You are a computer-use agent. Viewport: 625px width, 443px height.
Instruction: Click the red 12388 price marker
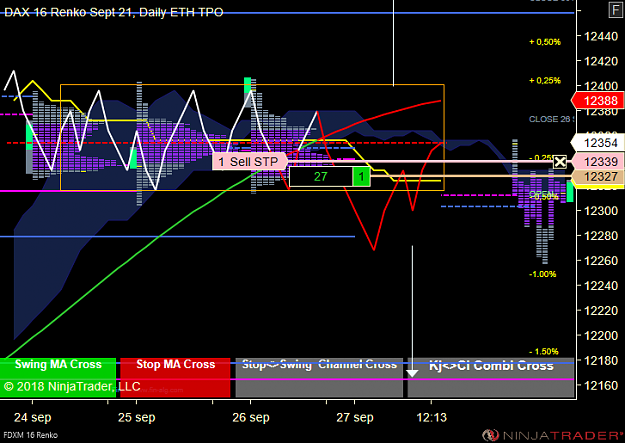click(x=597, y=101)
